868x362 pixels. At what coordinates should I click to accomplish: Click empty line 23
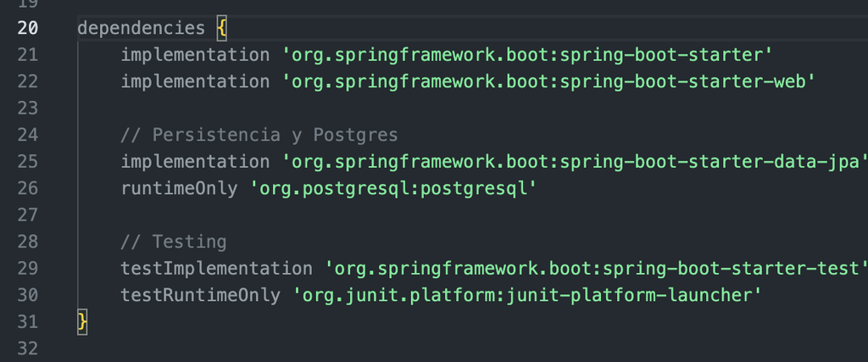coord(470,108)
